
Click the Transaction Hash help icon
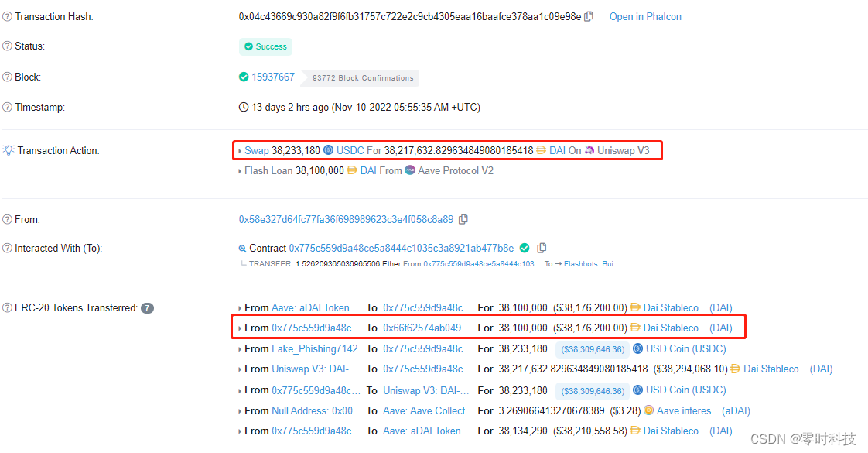7,16
